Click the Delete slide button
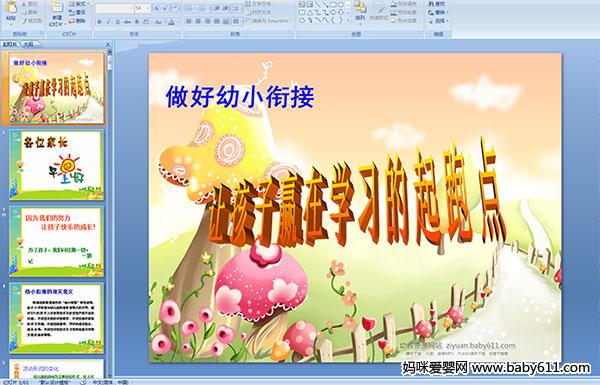The image size is (600, 385). (x=77, y=21)
